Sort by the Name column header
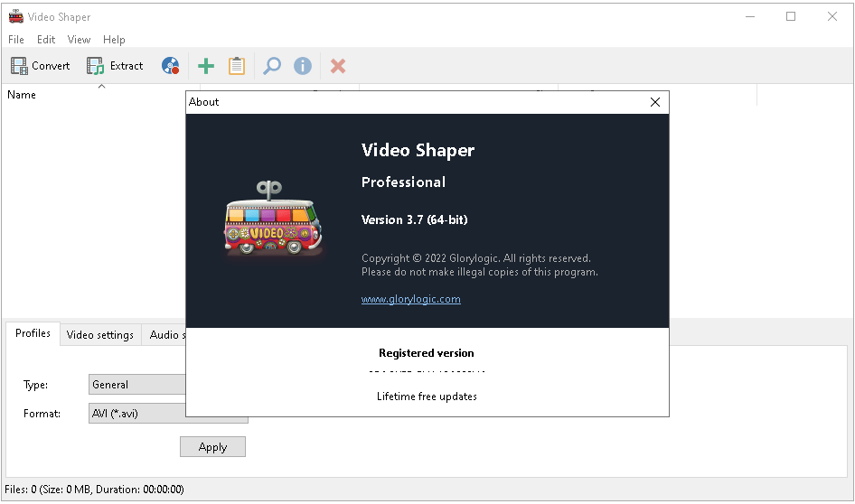855x504 pixels. tap(101, 95)
